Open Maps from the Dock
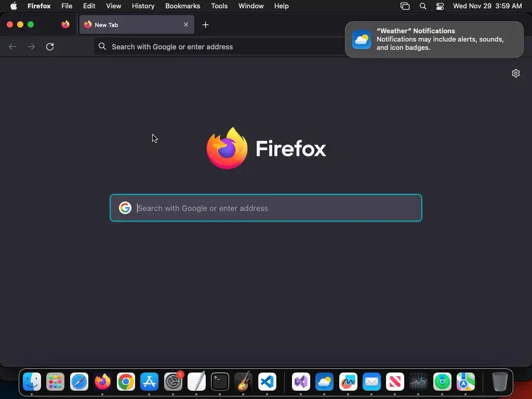 [465, 382]
